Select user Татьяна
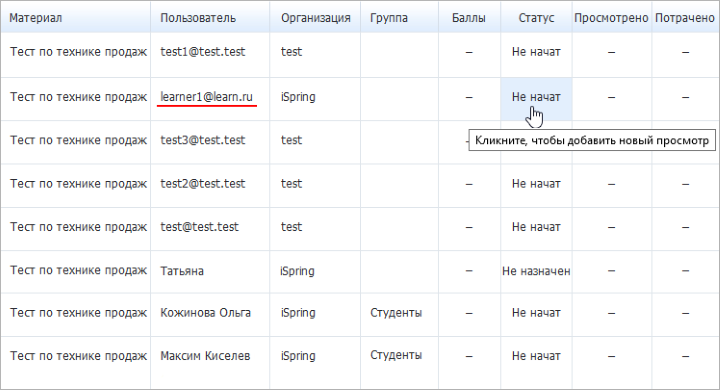720x390 pixels. click(182, 271)
